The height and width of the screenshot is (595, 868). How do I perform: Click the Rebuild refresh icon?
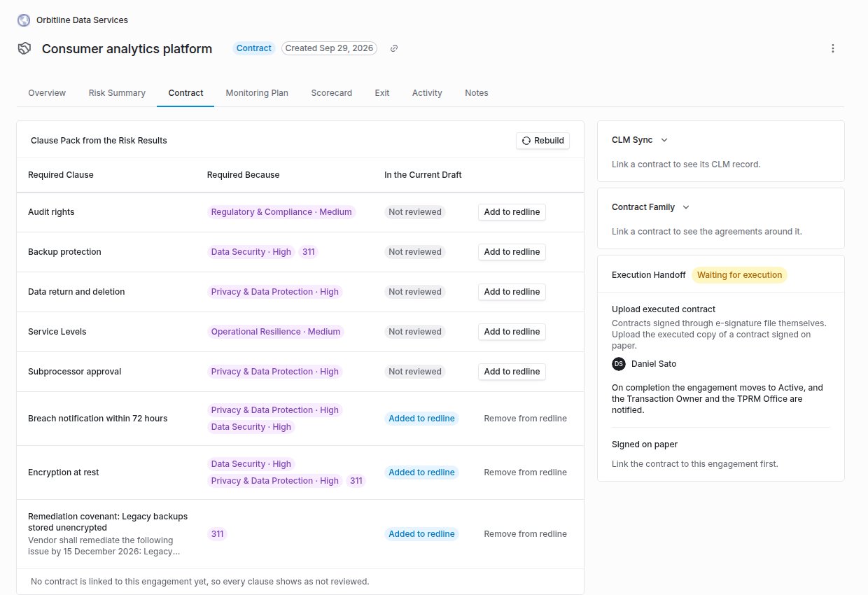pyautogui.click(x=526, y=141)
